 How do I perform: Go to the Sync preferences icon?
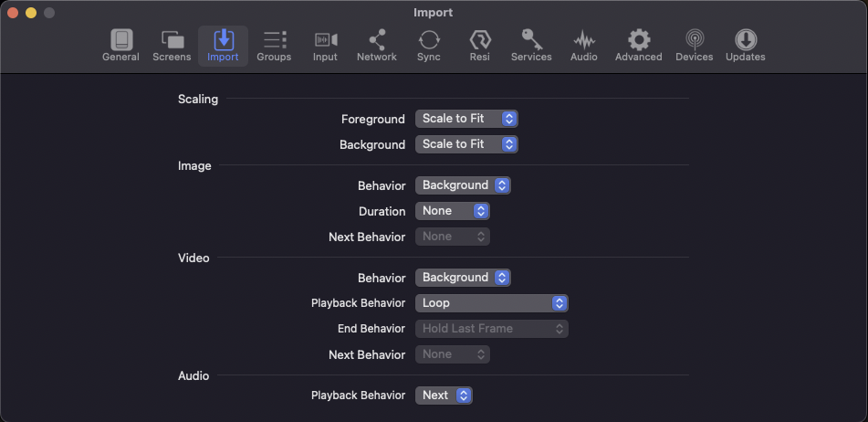429,40
